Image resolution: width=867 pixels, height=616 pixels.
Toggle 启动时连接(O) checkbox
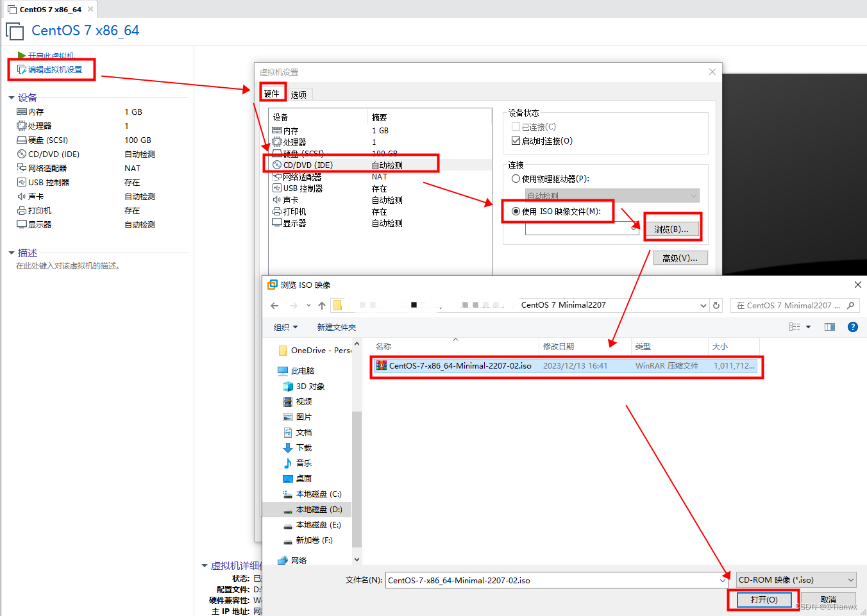pos(516,141)
